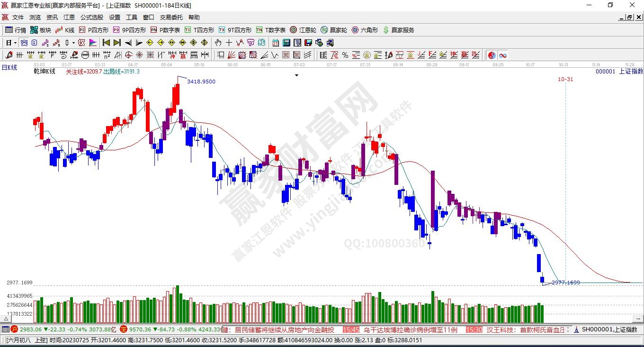Open the 六角形 hexagon tool
Viewport: 644px width, 347px height.
click(x=365, y=30)
